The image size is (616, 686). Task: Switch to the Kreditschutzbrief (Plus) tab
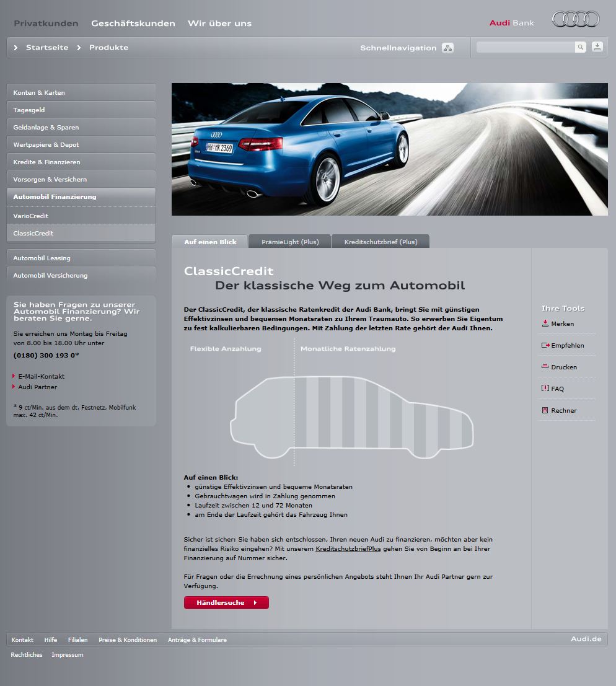click(x=381, y=242)
